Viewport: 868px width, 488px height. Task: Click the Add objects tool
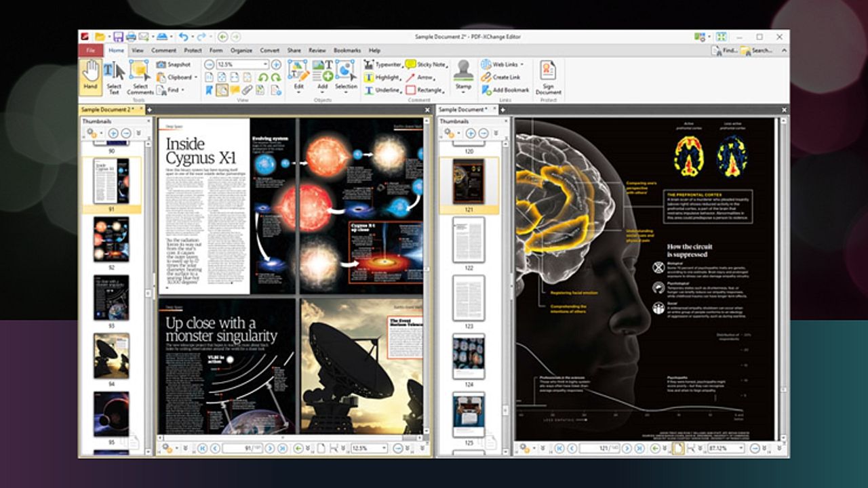coord(322,76)
